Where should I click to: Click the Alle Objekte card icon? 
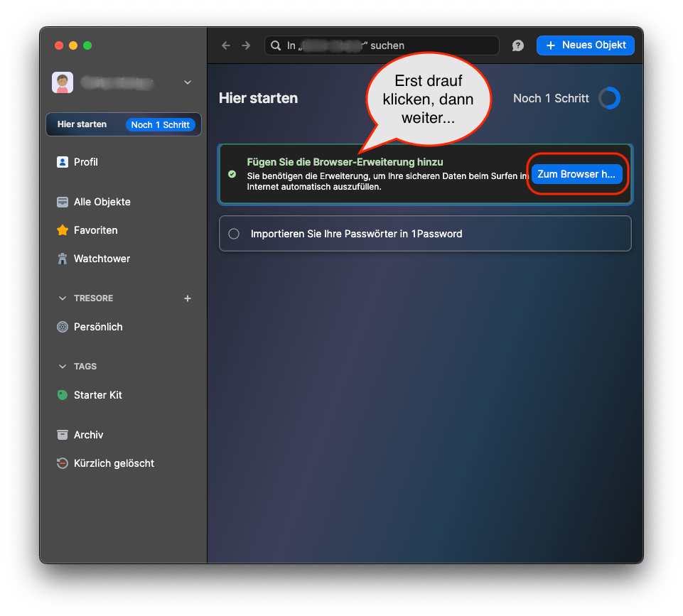(63, 202)
